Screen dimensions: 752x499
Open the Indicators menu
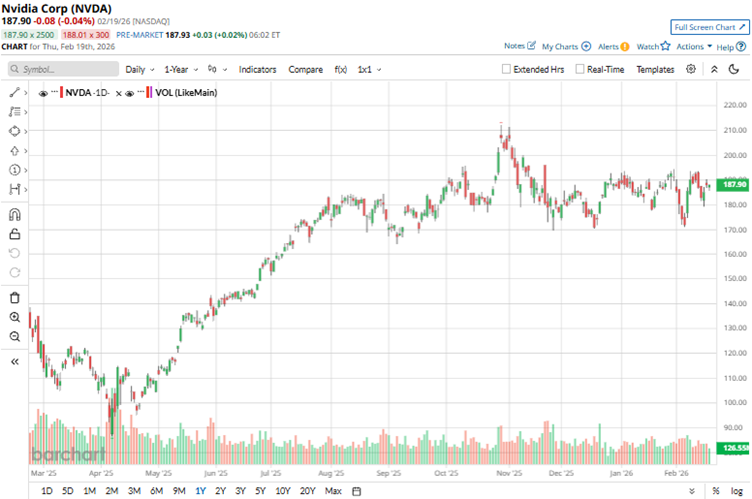258,70
